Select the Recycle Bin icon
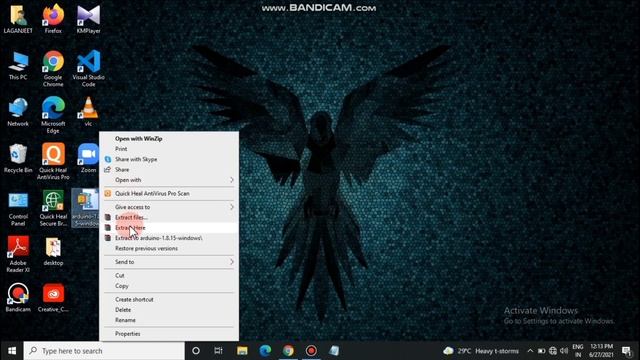 point(18,158)
